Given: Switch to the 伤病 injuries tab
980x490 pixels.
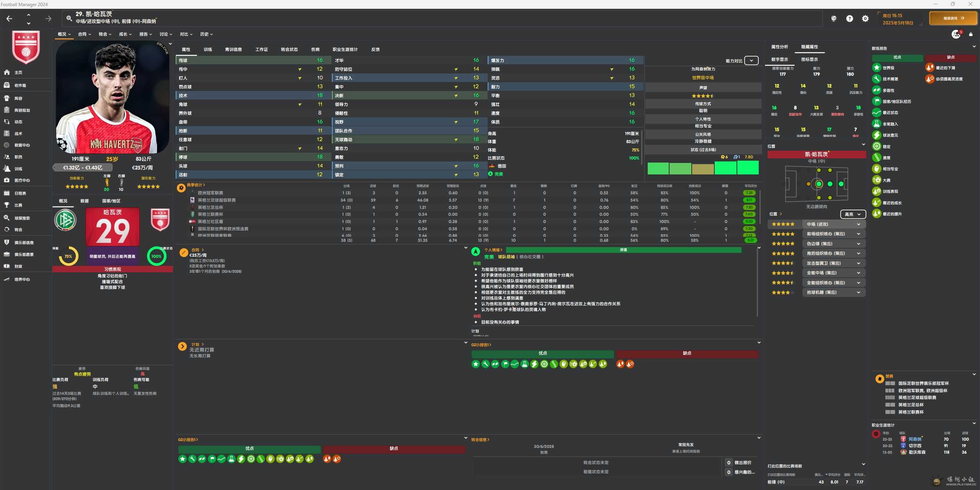Looking at the screenshot, I should tap(315, 49).
